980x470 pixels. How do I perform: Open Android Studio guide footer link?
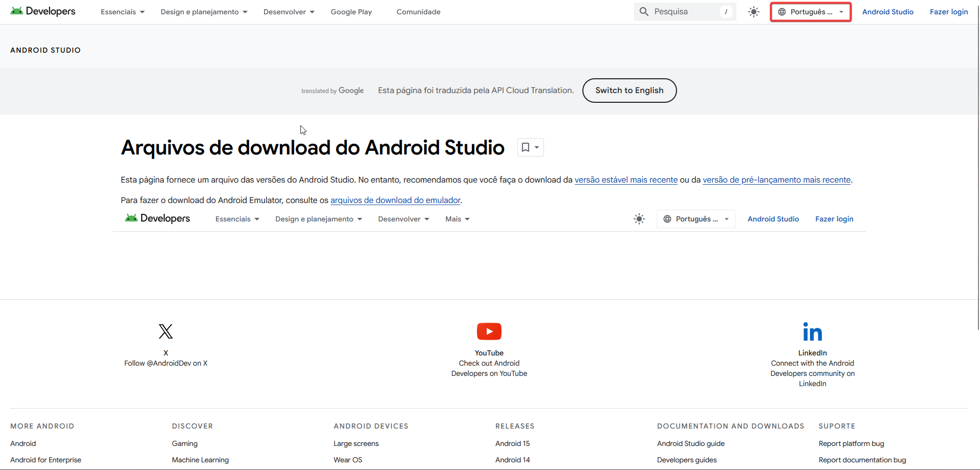pos(691,443)
